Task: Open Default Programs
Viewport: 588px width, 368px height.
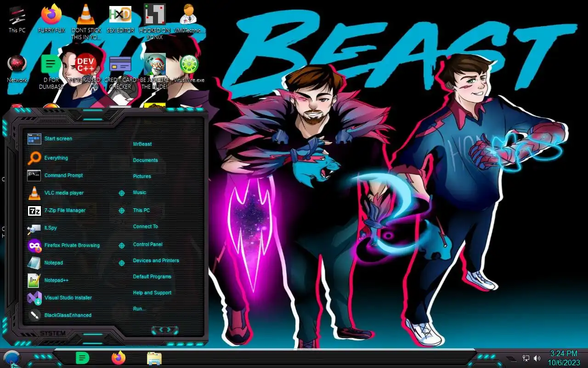Action: (x=152, y=276)
